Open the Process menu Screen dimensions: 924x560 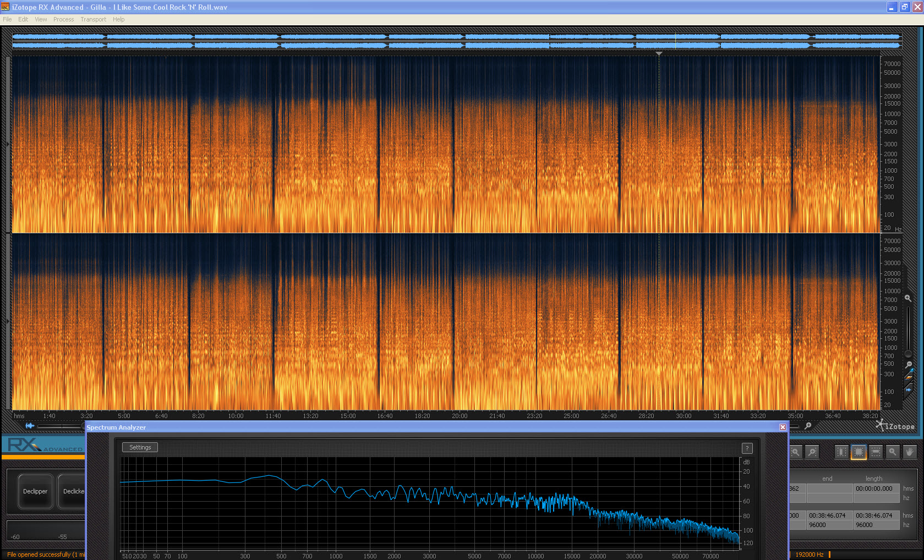63,19
